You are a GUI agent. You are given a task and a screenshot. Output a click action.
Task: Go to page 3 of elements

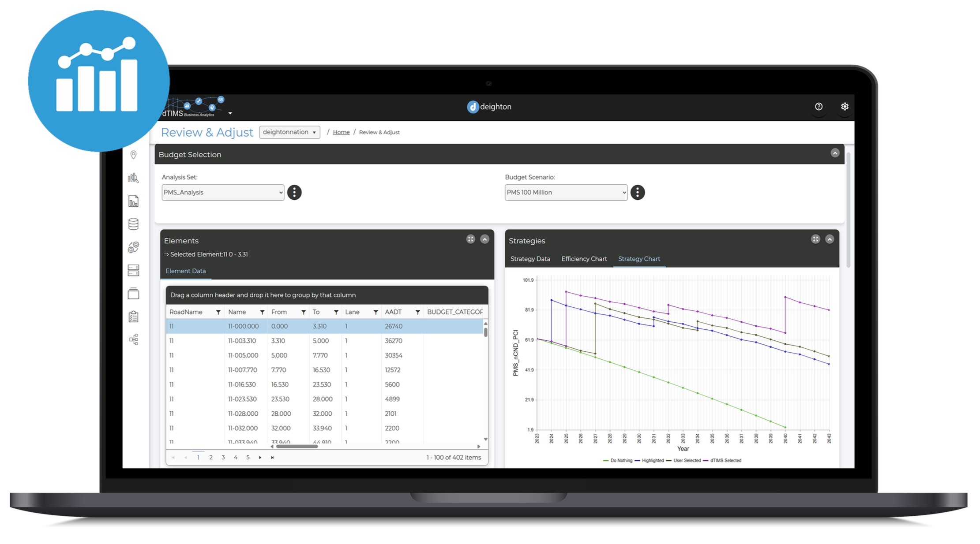[223, 458]
